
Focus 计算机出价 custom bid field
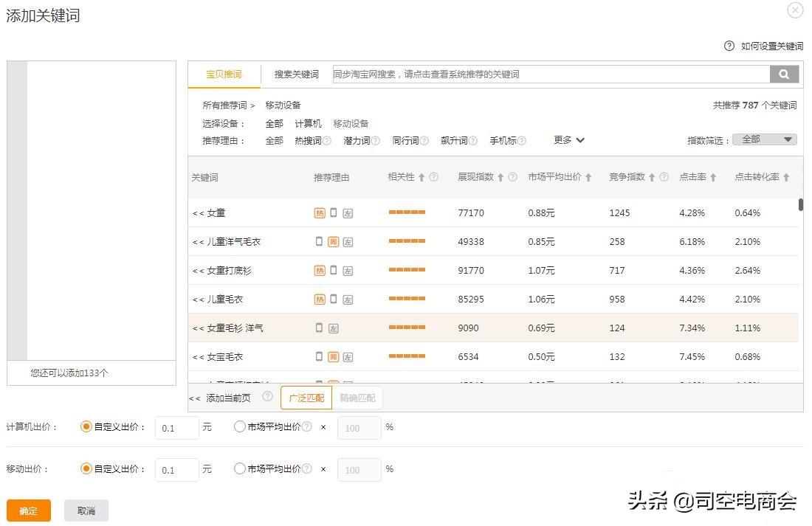pos(177,428)
